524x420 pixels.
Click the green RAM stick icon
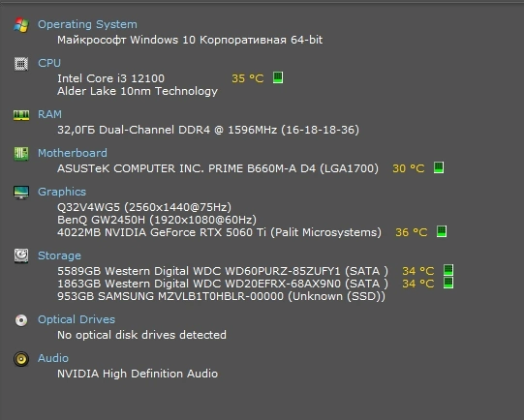[x=21, y=115]
